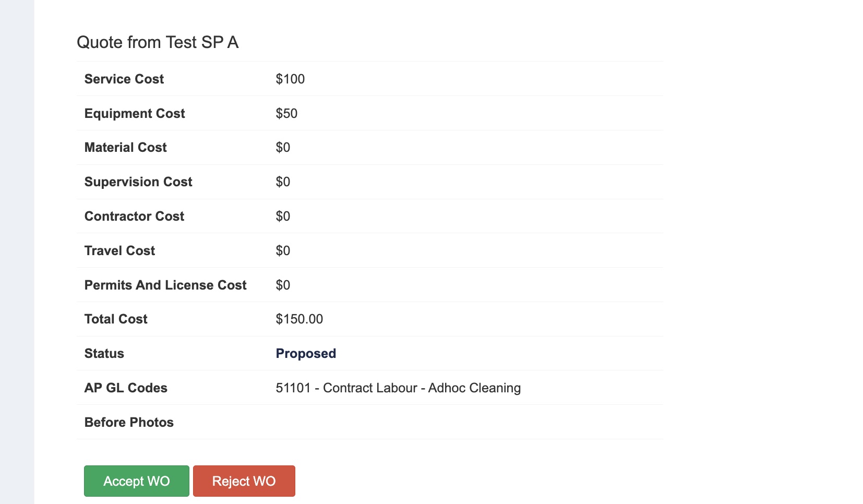Click the 51101 Contract Labour GL code text

(398, 388)
